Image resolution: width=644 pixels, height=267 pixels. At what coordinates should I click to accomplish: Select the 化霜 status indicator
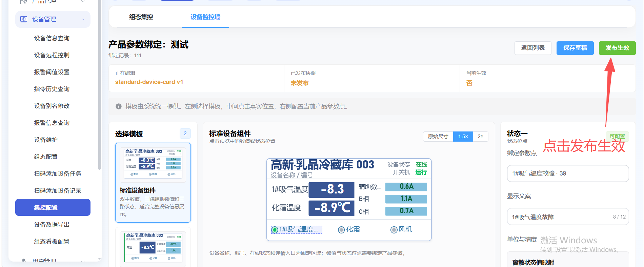click(x=349, y=230)
